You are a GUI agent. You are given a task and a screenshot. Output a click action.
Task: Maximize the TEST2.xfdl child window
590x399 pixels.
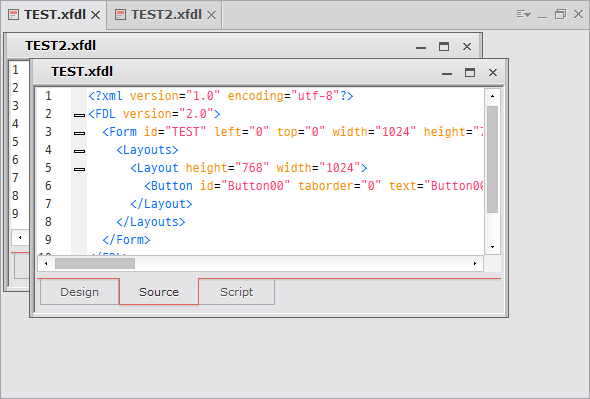tap(444, 46)
